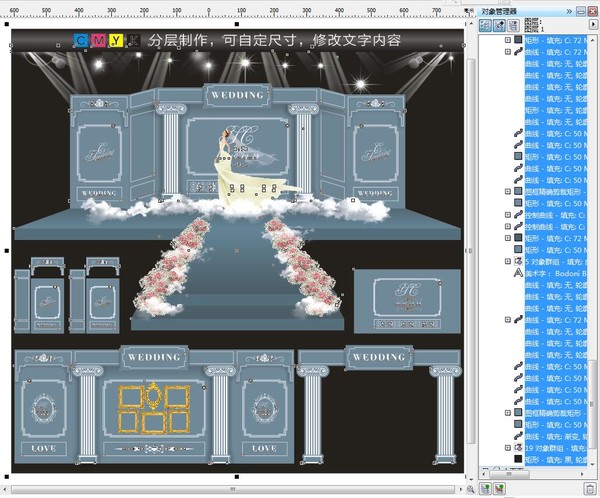Click the group icon beside 19 对象群组
This screenshot has height=498, width=600.
pyautogui.click(x=518, y=447)
